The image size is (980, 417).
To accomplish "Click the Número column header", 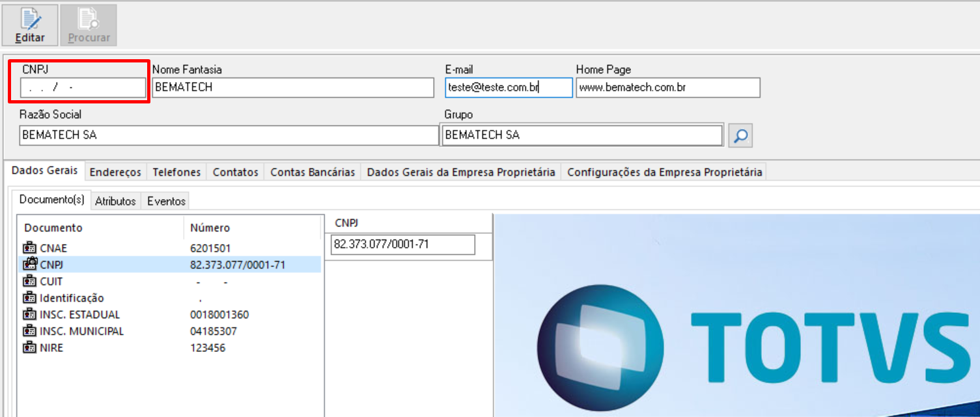I will 210,228.
